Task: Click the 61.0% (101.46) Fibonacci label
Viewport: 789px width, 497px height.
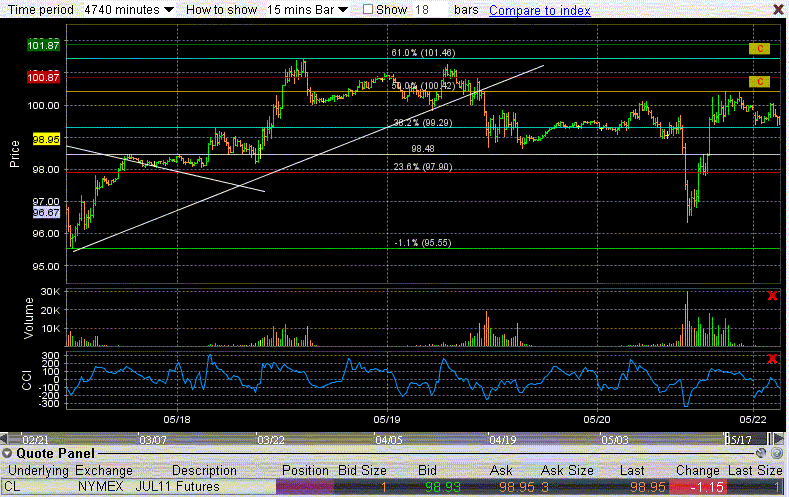Action: tap(423, 52)
